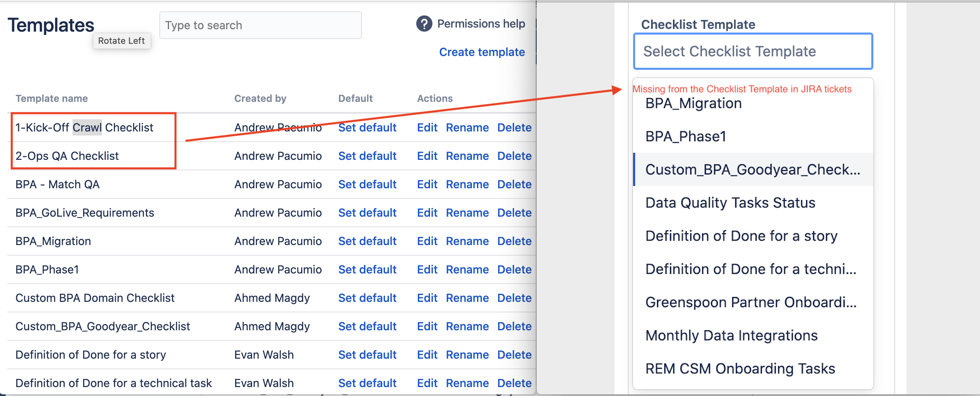This screenshot has height=396, width=980.
Task: Click the Permissions help question mark icon
Action: pyautogui.click(x=423, y=24)
